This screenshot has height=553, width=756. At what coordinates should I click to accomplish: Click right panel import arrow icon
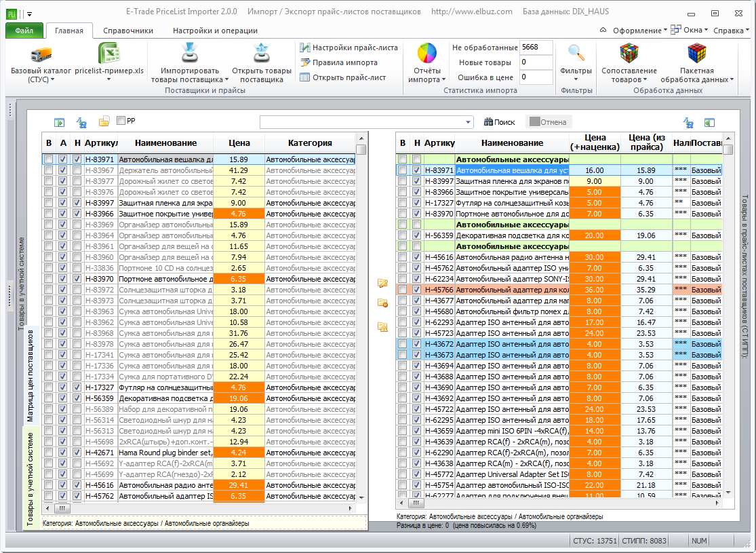click(x=709, y=123)
